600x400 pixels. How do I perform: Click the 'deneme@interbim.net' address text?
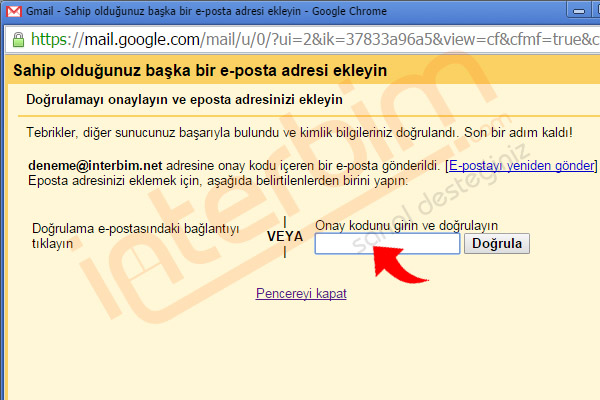95,165
